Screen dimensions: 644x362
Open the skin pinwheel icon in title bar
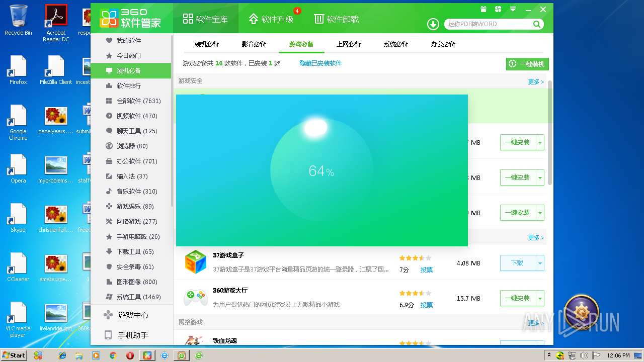498,9
